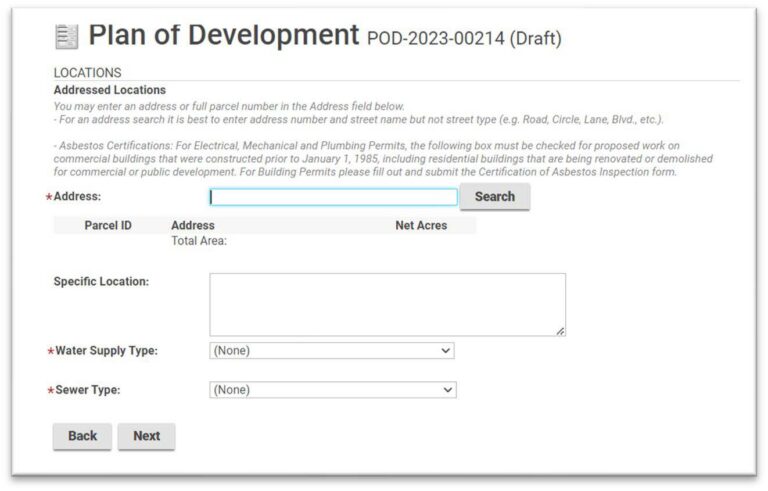Proceed with the Next button
Screen dimensions: 768x491
coord(146,436)
